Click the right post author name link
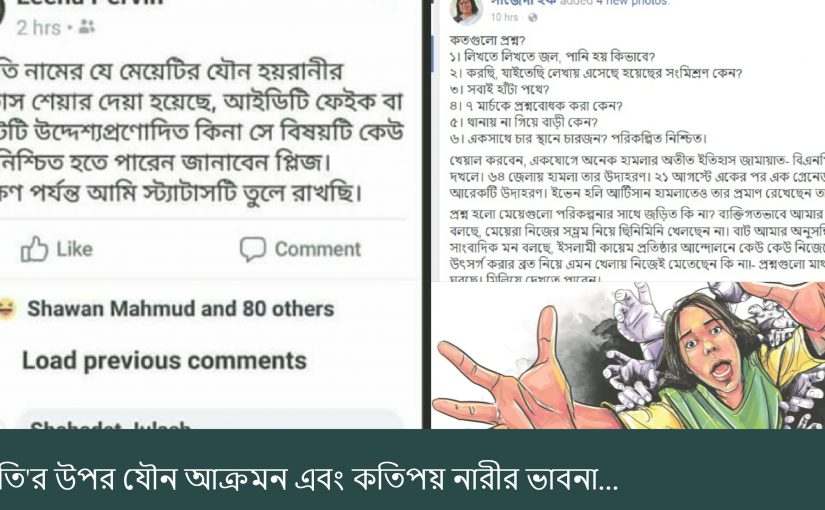This screenshot has width=825, height=510. [522, 3]
